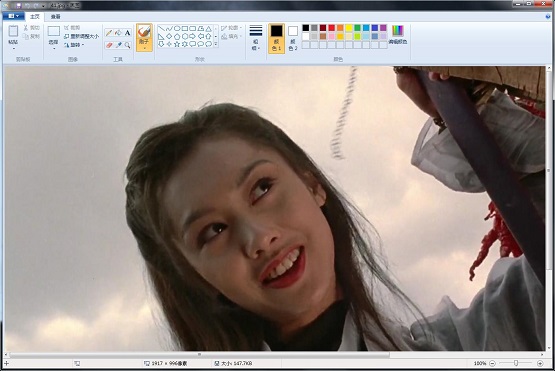Select the Text tool (A icon)

(x=127, y=33)
